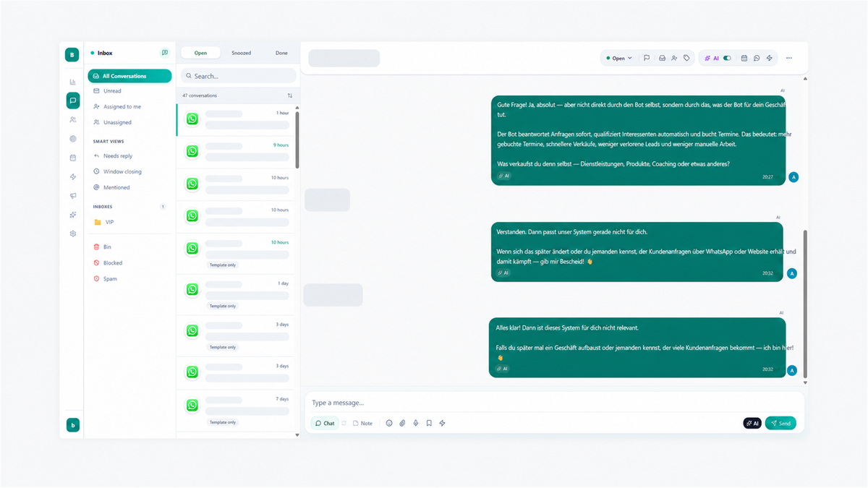Click the calendar icon in conversation header
868x488 pixels.
(x=744, y=58)
